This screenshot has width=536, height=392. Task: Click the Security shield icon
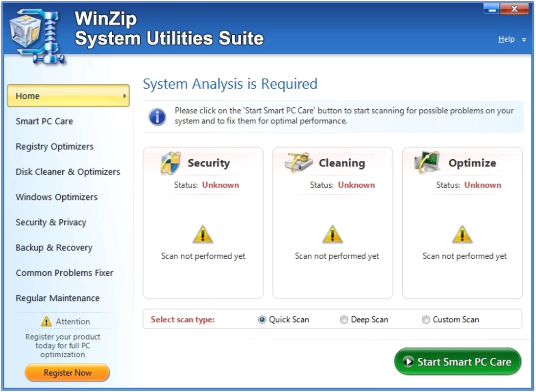point(171,163)
